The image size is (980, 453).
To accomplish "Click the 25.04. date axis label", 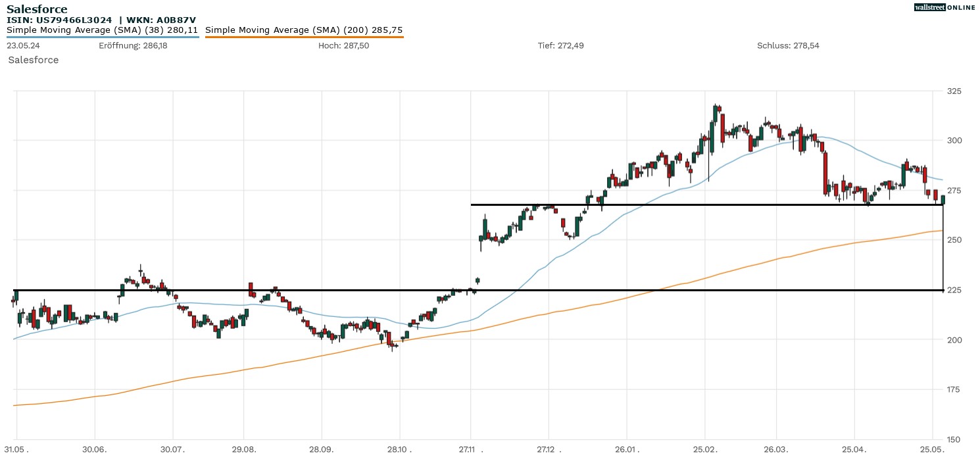I will point(854,448).
